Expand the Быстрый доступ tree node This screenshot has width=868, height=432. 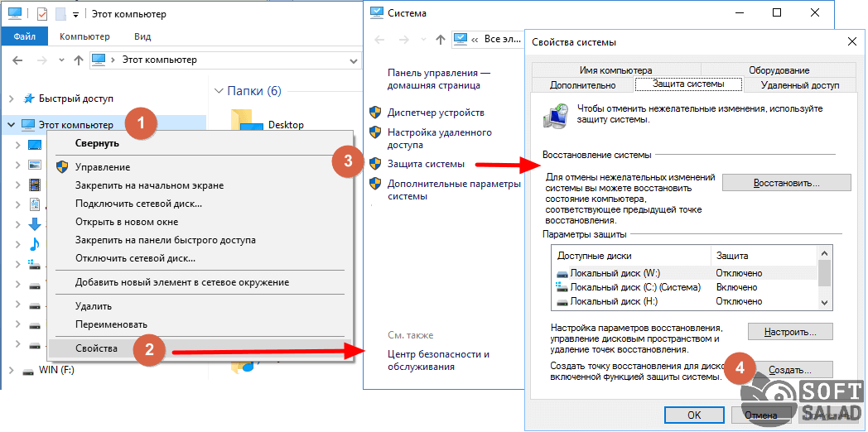(11, 98)
